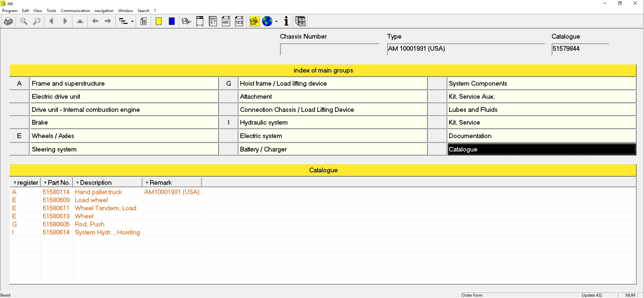Click the Type field AM 10001931 (USA)
Image resolution: width=644 pixels, height=298 pixels.
(x=466, y=49)
